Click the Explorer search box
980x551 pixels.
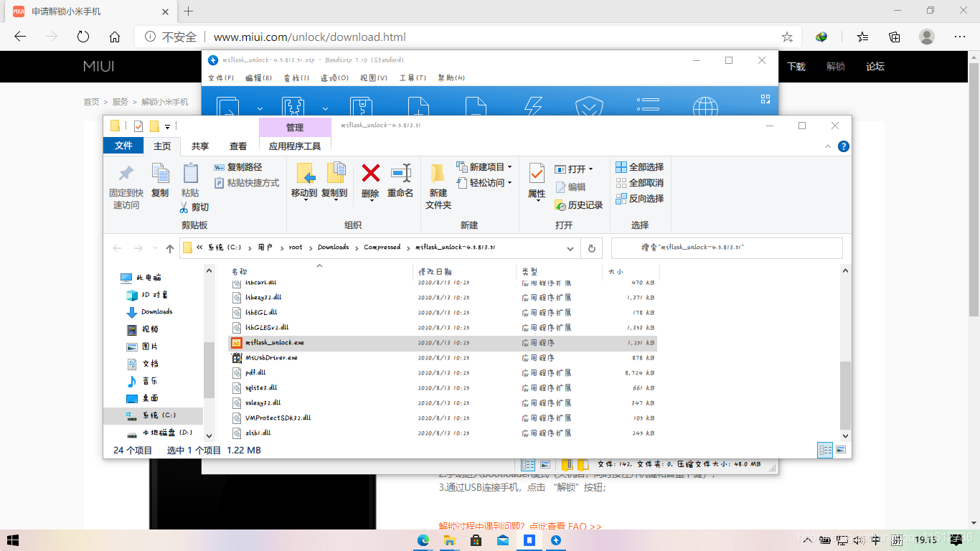tap(726, 248)
